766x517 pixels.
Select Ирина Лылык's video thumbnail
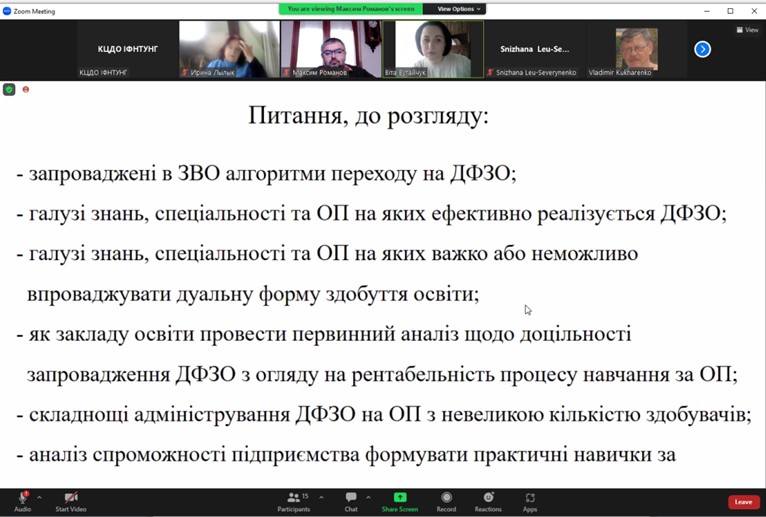pos(229,49)
